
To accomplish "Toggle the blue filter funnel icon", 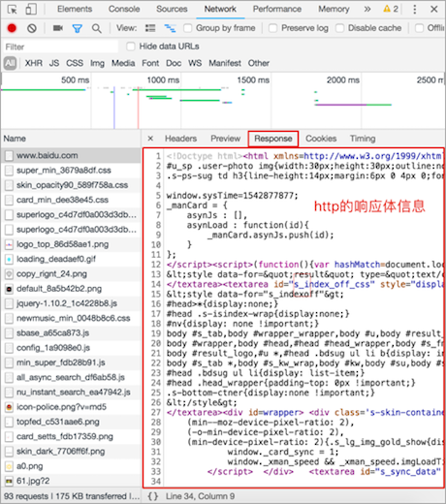I will click(x=78, y=29).
